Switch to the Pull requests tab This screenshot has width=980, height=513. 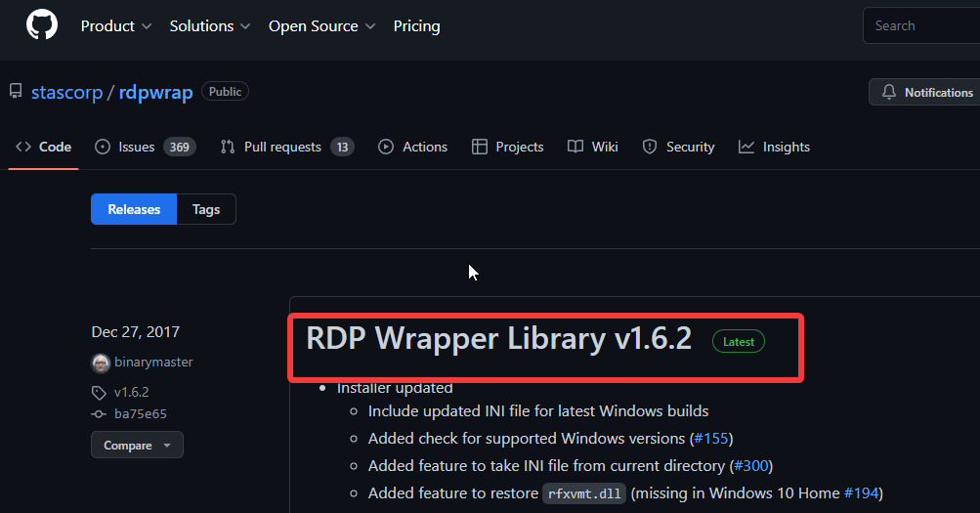pos(287,147)
